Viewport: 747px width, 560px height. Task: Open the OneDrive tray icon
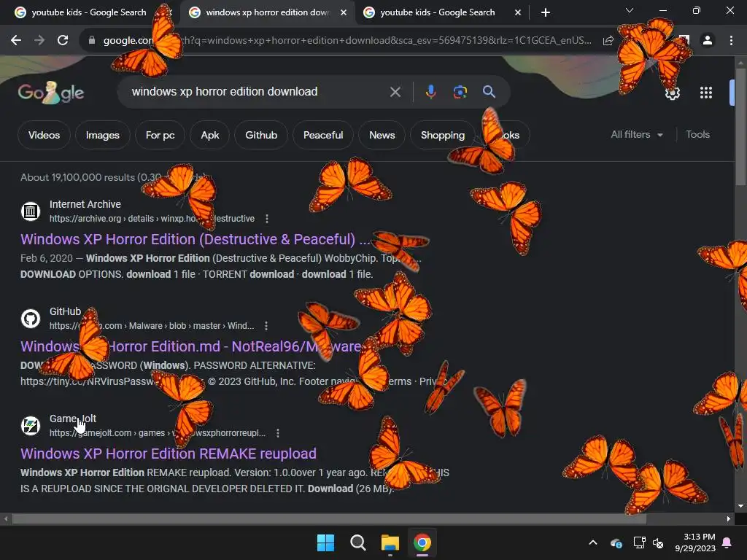(x=616, y=542)
